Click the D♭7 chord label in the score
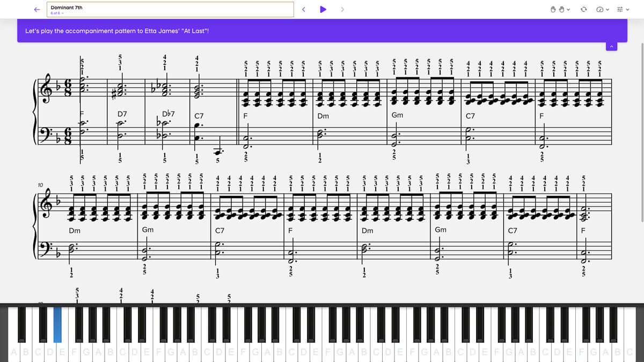644x362 pixels. click(168, 114)
